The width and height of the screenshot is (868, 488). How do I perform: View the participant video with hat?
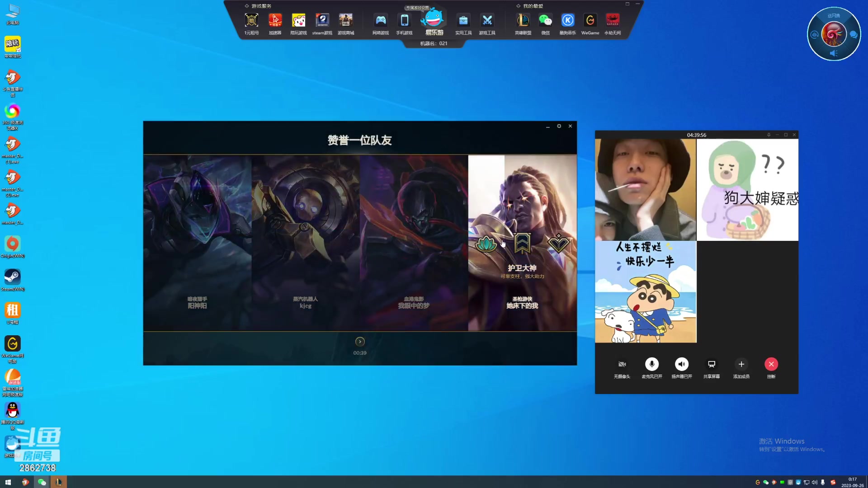tap(646, 190)
